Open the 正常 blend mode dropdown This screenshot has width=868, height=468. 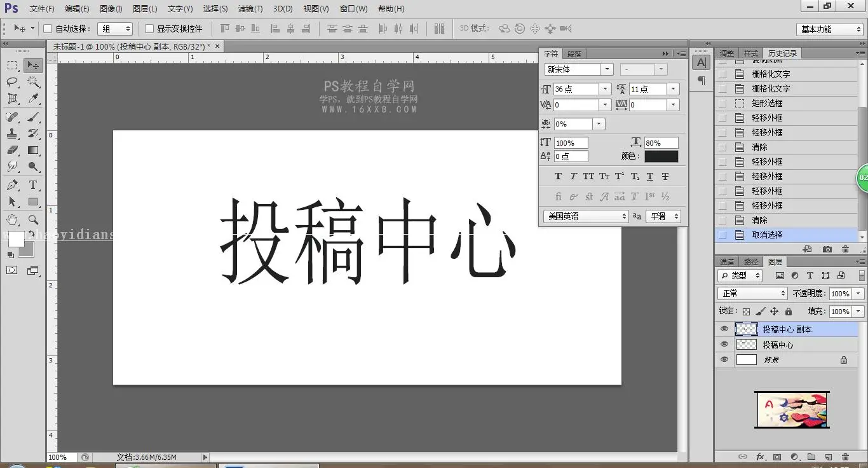(x=752, y=293)
